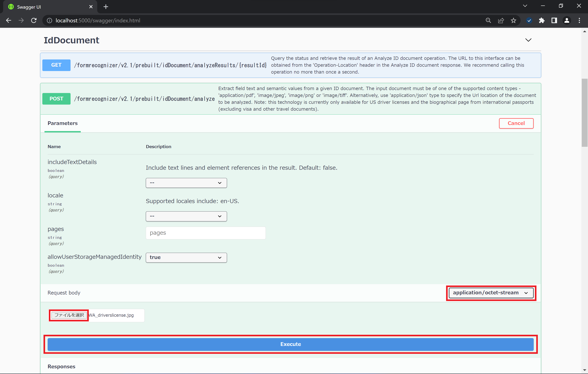
Task: Open the includeTextDetails dropdown
Action: tap(186, 183)
